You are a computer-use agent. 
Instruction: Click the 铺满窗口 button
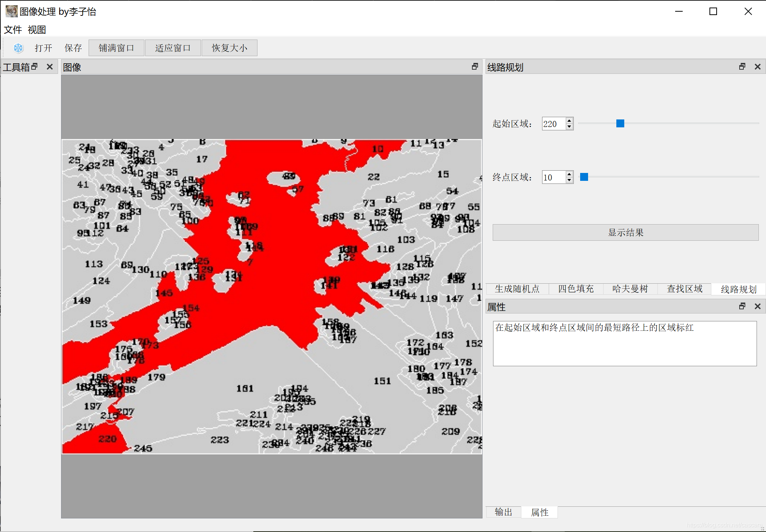[x=116, y=48]
